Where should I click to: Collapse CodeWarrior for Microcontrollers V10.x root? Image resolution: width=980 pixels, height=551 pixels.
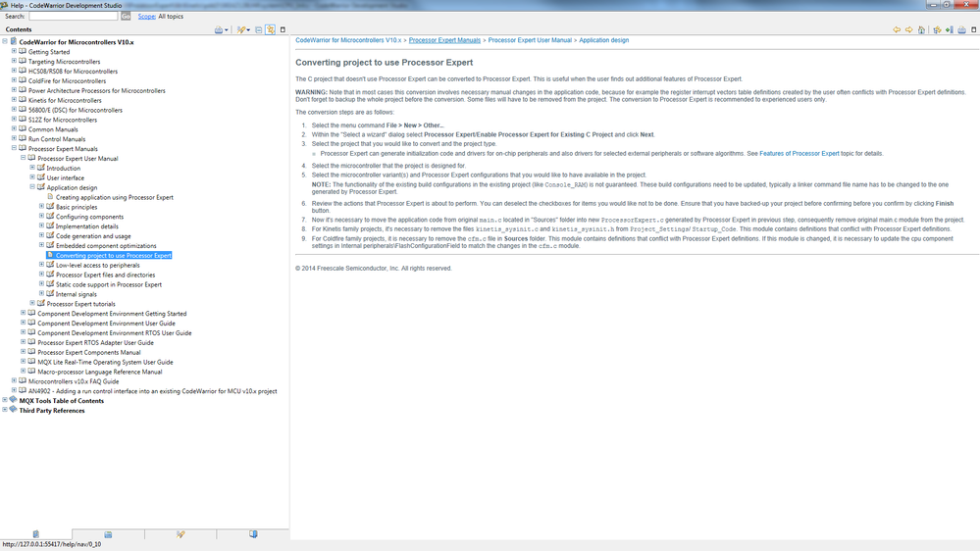click(x=5, y=42)
